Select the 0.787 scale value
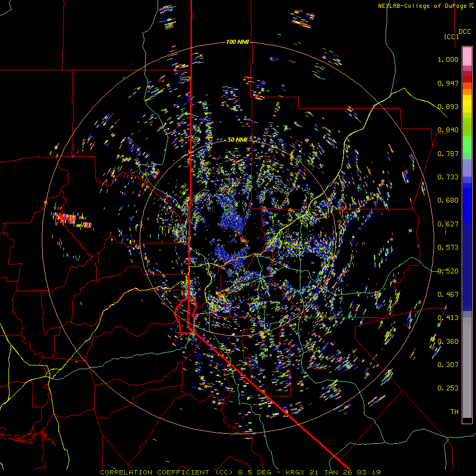 coord(448,153)
